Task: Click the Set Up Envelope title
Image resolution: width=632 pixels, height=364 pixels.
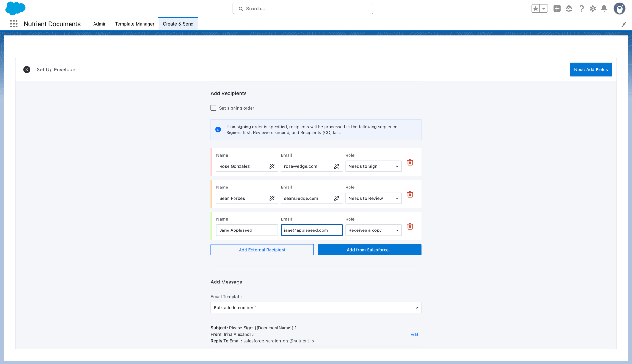Action: (x=56, y=69)
